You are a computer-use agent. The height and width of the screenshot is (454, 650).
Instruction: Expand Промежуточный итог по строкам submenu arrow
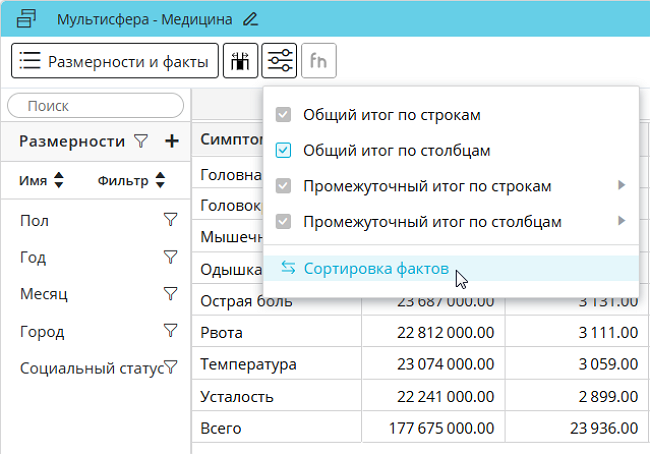(621, 186)
